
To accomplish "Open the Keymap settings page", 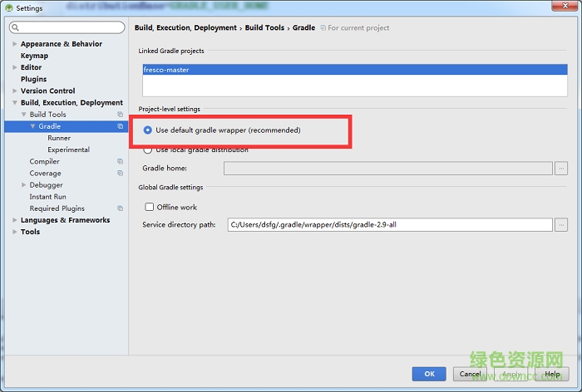I will (x=35, y=56).
